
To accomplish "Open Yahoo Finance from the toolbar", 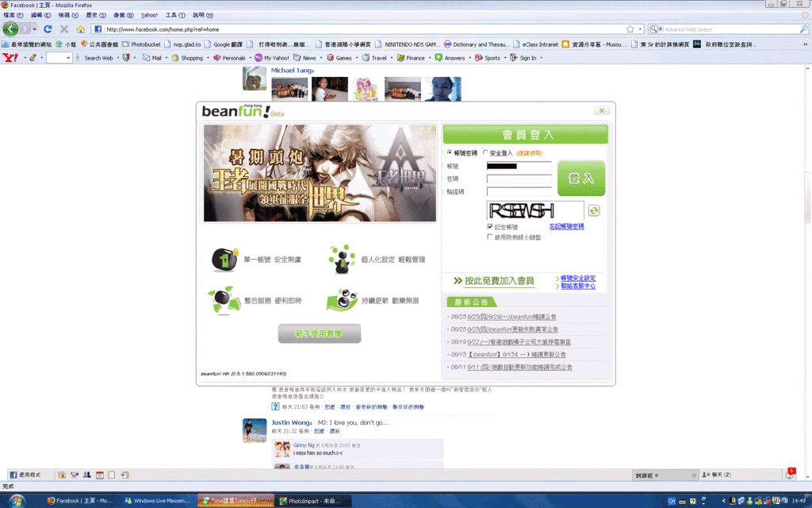I will point(411,58).
